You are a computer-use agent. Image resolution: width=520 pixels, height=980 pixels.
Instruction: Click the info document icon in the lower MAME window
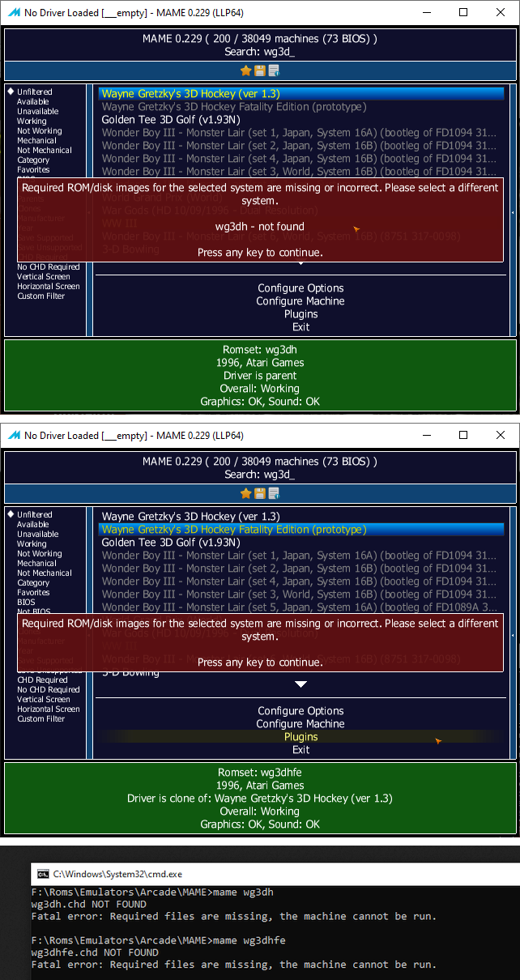[274, 493]
